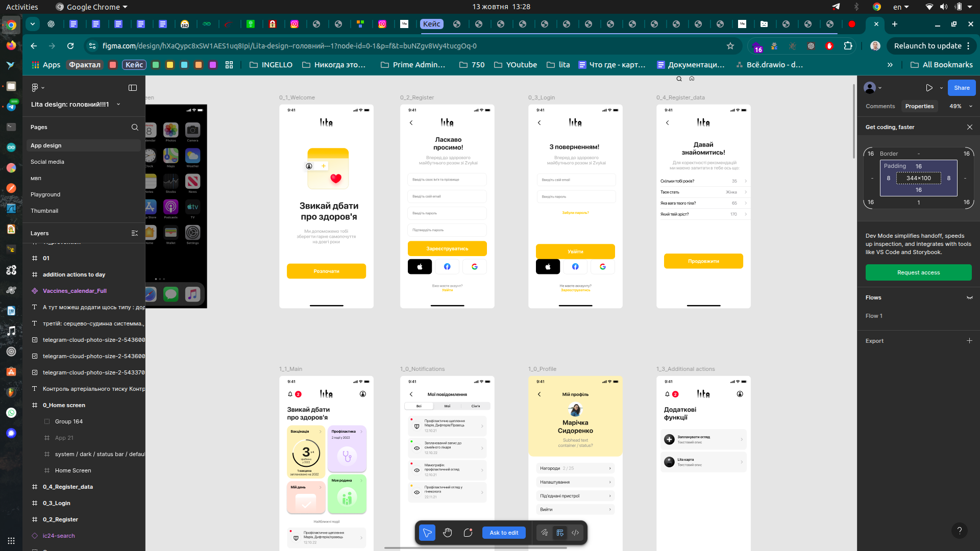Select the Comment tool
Viewport: 980px width, 551px height.
click(468, 533)
